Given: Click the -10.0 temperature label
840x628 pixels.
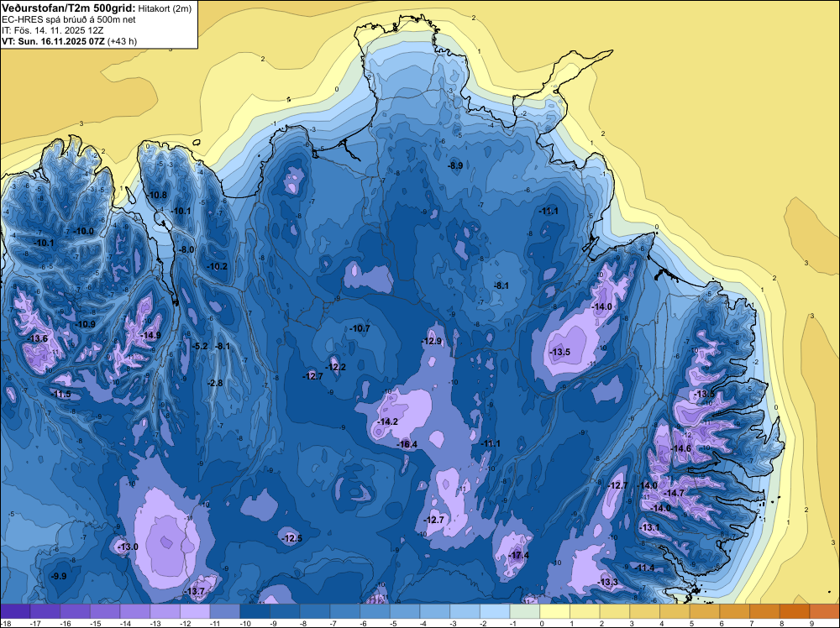Looking at the screenshot, I should (83, 231).
